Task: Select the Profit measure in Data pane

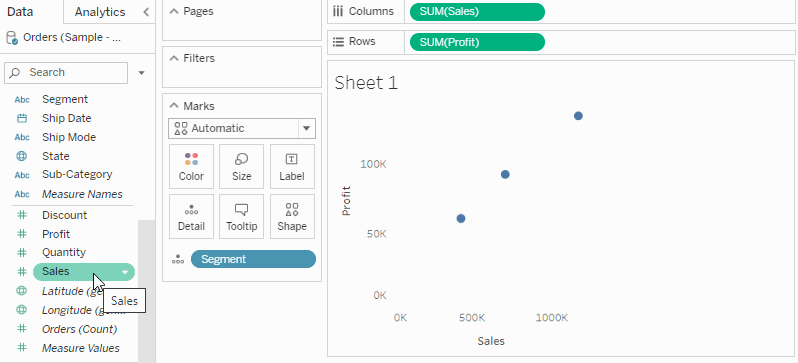Action: click(x=56, y=234)
